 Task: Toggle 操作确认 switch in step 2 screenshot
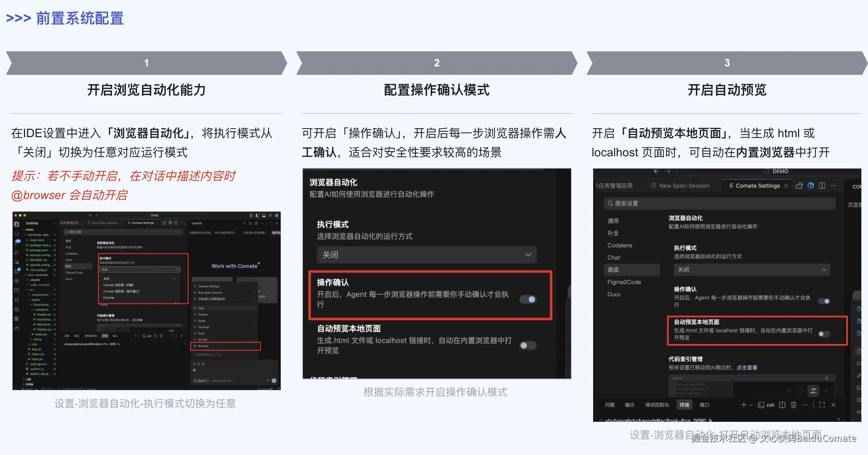coord(528,299)
